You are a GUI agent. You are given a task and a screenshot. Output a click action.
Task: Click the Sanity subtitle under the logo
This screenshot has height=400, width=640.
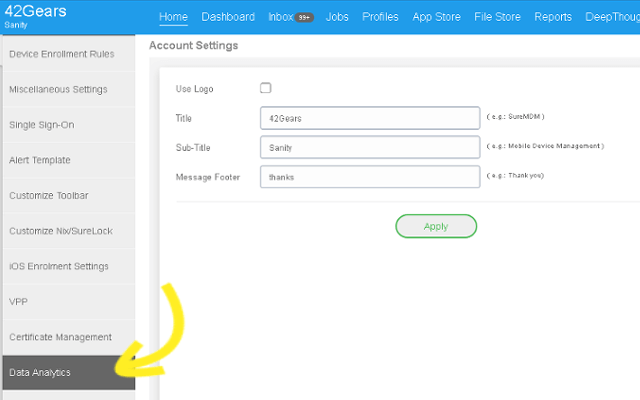tap(16, 25)
